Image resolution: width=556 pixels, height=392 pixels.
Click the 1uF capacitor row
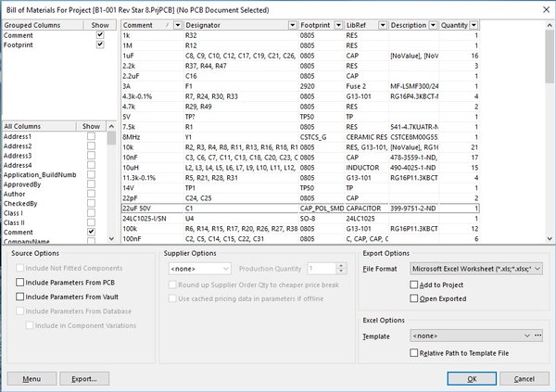click(x=300, y=56)
